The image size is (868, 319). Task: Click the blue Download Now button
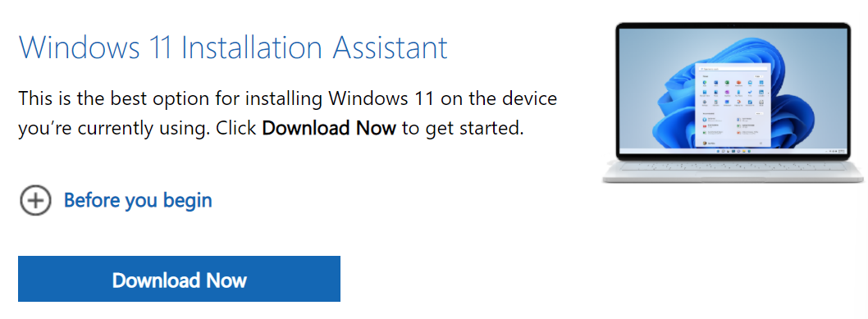(179, 279)
